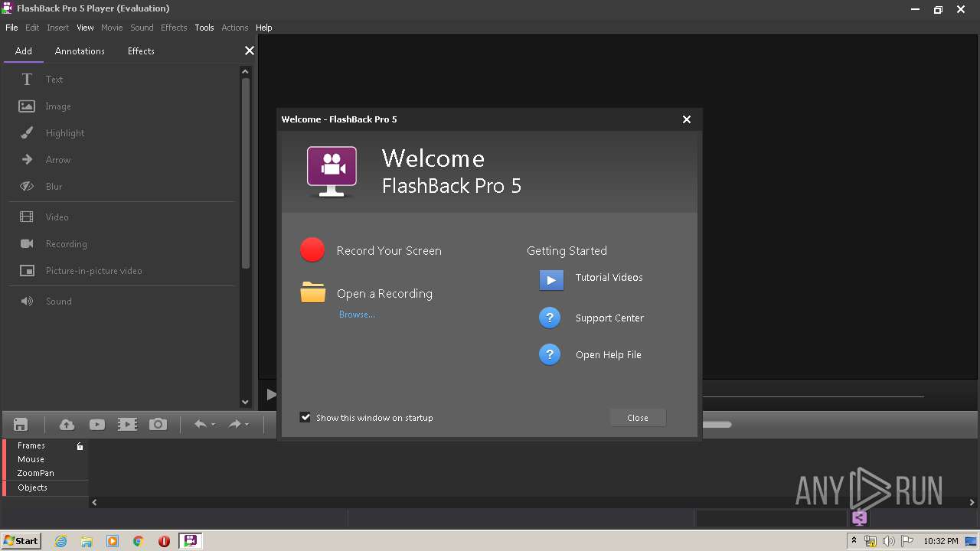Click the Opera icon in taskbar

(164, 541)
